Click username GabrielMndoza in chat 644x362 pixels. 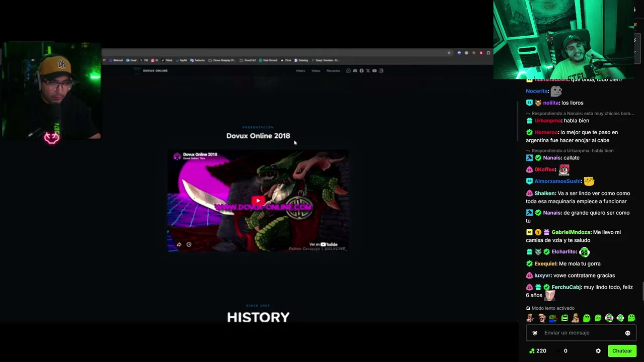pyautogui.click(x=571, y=232)
